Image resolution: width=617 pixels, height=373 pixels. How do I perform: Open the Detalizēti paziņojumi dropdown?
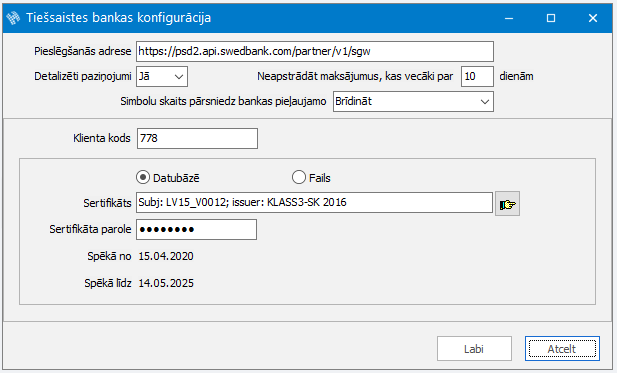click(162, 76)
